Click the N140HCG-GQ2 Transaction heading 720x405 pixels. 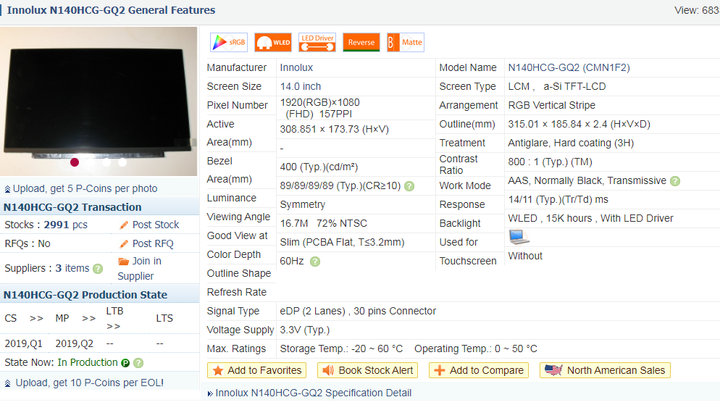(73, 208)
